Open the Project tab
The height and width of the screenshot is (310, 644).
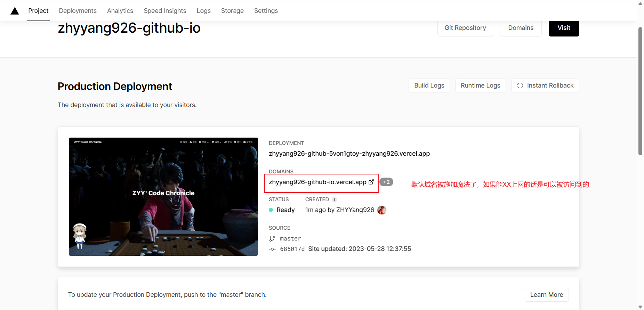tap(38, 11)
